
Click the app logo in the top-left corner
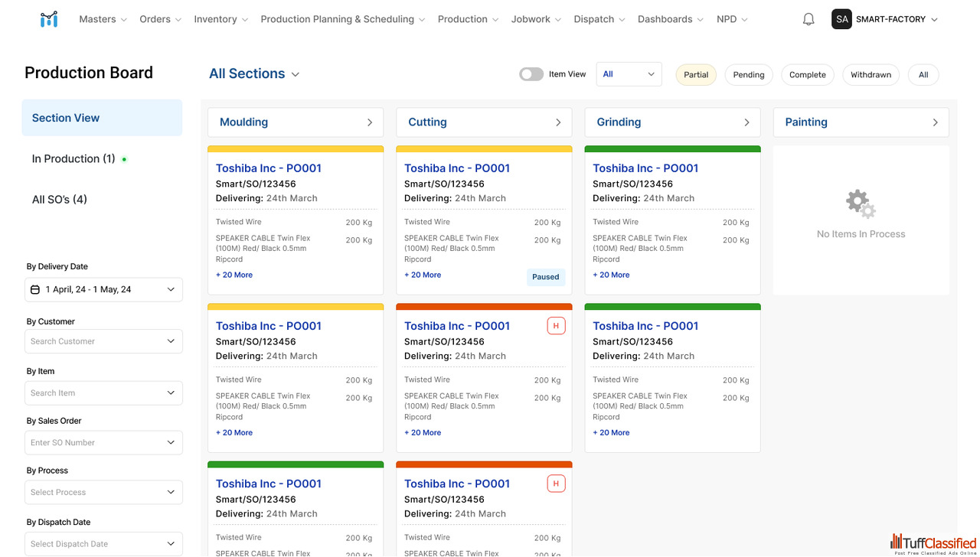[49, 19]
